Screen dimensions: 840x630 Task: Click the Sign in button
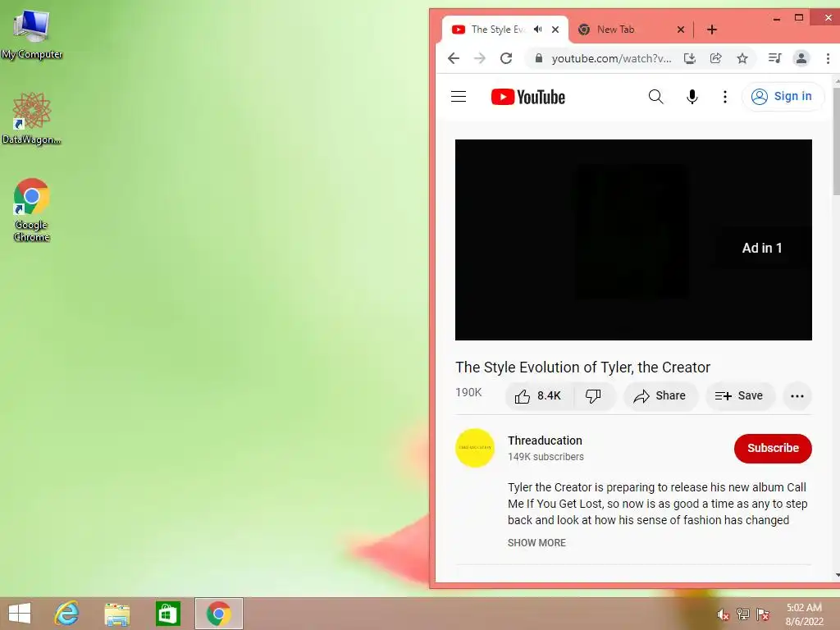782,97
